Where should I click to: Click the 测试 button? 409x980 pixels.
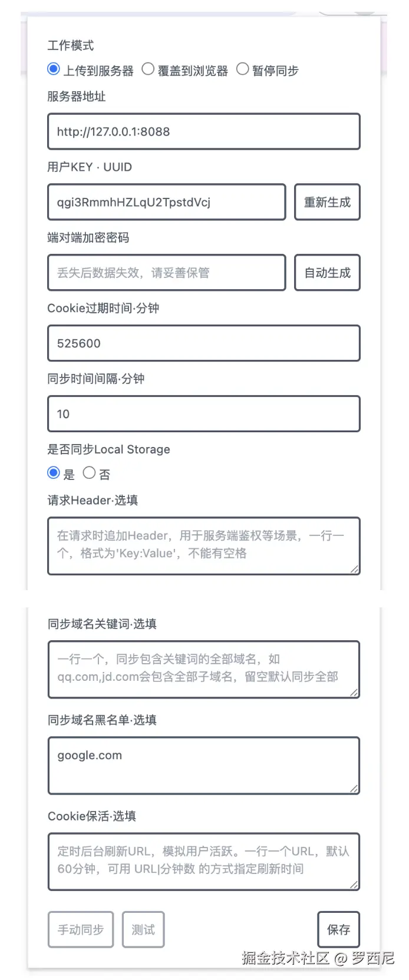pos(143,929)
